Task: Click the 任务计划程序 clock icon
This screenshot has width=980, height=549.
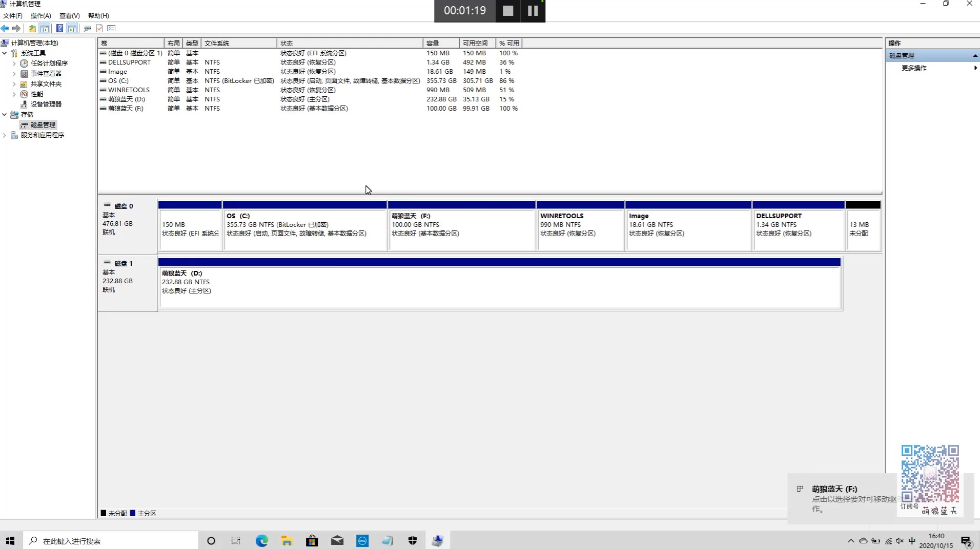Action: tap(24, 64)
